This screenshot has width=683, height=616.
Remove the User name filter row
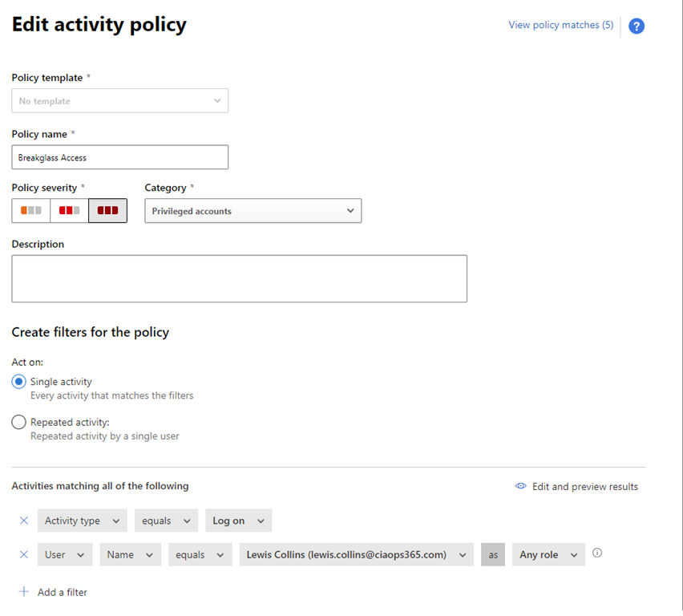pyautogui.click(x=23, y=554)
